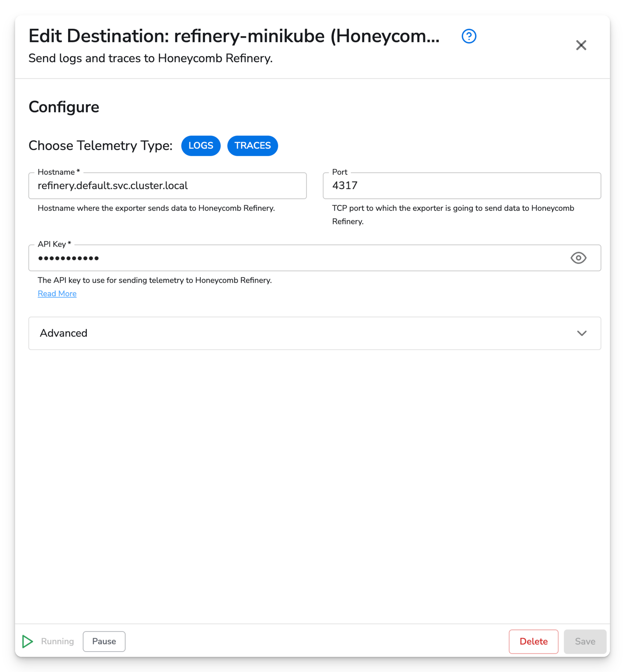Click the Choose Telemetry Type label
The width and height of the screenshot is (625, 672).
coord(100,146)
